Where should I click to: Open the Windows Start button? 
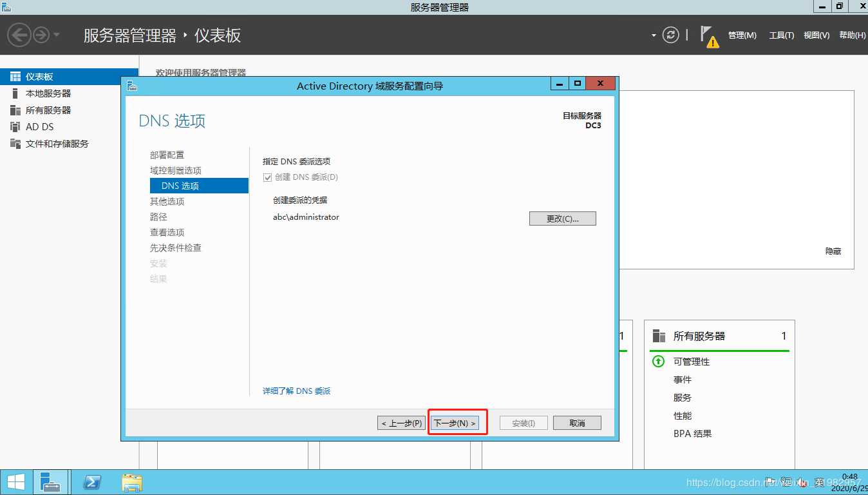pos(15,482)
